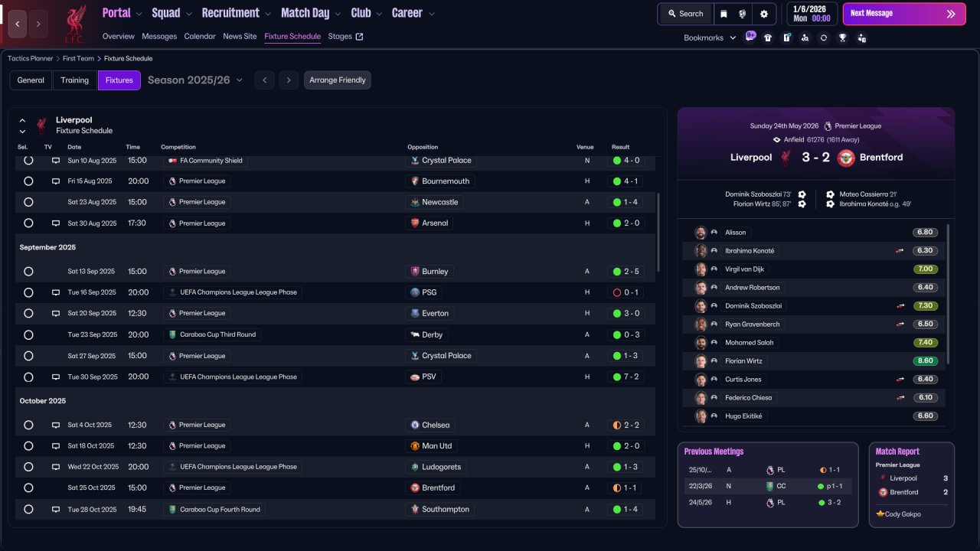
Task: Click the goal icon beside Mateo Cassierra
Action: 831,194
